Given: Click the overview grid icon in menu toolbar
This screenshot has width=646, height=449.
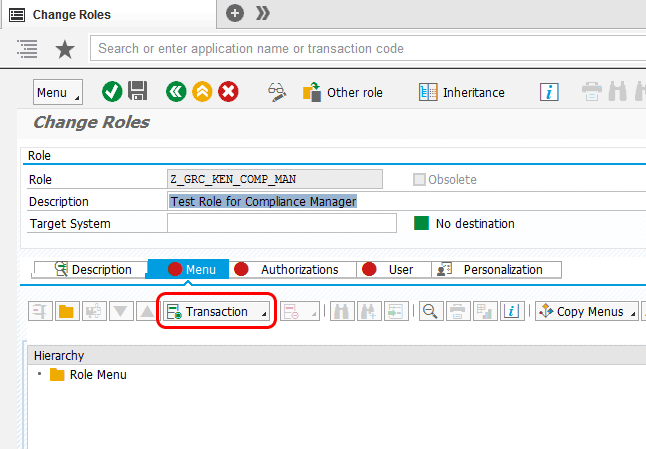Looking at the screenshot, I should (x=485, y=311).
